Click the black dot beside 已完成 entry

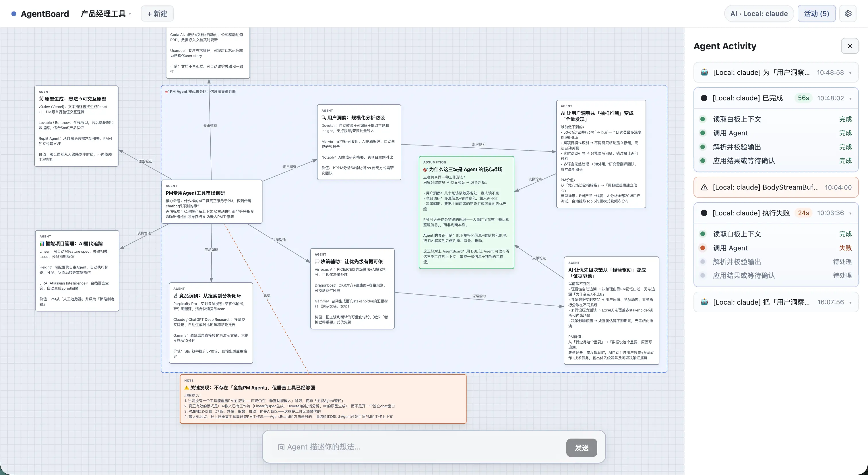[704, 98]
